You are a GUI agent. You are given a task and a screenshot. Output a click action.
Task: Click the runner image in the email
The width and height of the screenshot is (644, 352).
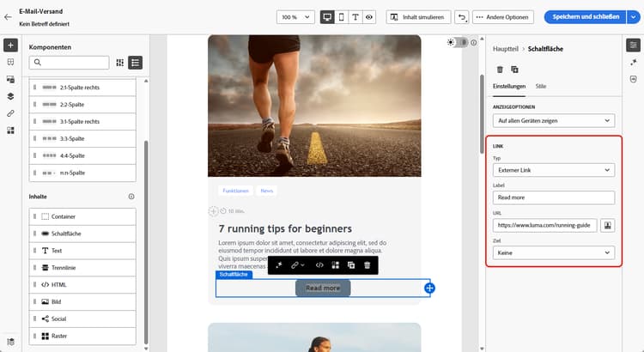314,106
